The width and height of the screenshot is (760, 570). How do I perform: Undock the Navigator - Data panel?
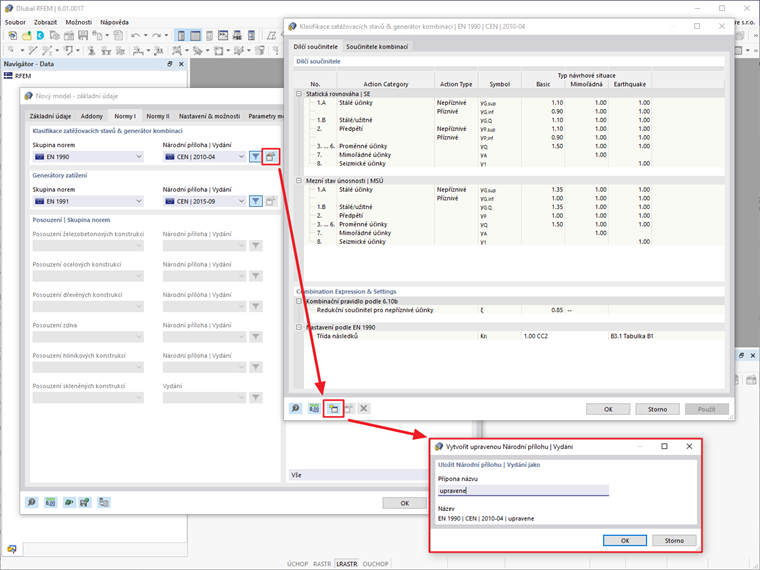pyautogui.click(x=170, y=64)
